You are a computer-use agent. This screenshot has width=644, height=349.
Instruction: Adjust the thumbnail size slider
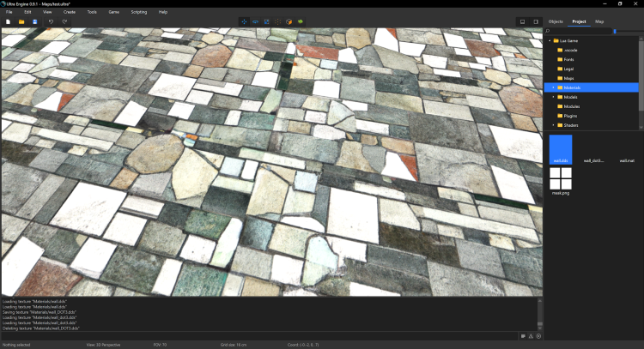pyautogui.click(x=615, y=31)
